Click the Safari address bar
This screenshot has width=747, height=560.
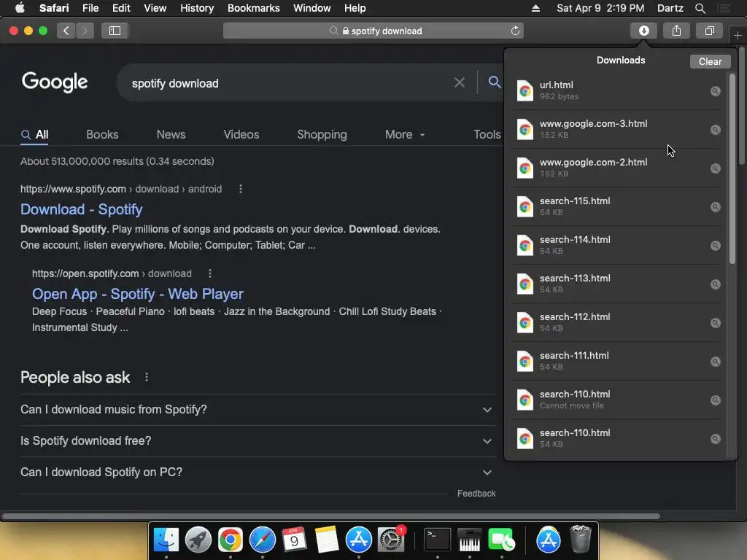tap(373, 31)
